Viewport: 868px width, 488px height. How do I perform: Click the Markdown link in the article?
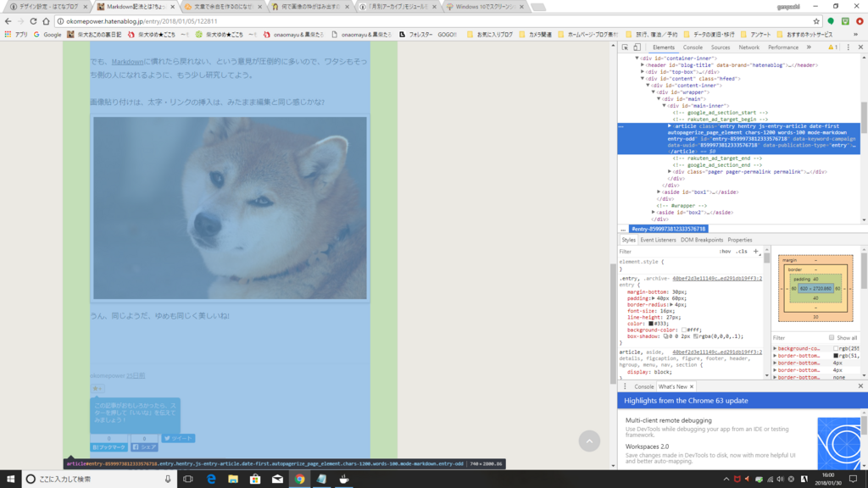click(127, 61)
